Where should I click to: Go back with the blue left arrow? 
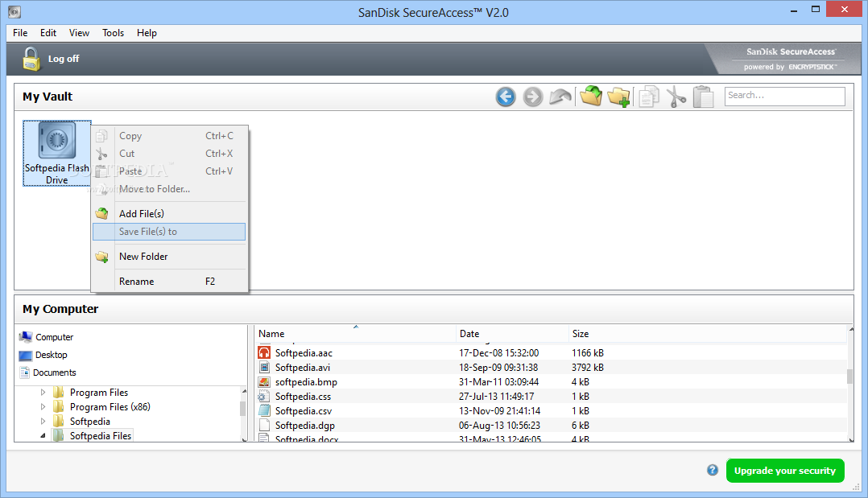[506, 97]
